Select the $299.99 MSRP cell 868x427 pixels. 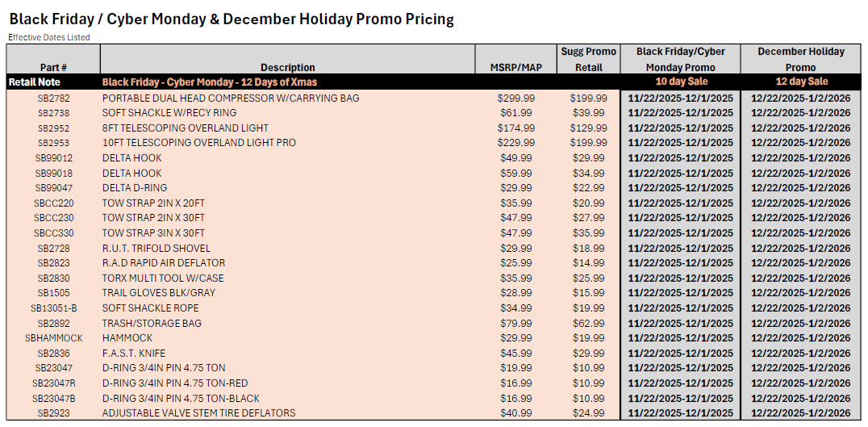click(515, 98)
